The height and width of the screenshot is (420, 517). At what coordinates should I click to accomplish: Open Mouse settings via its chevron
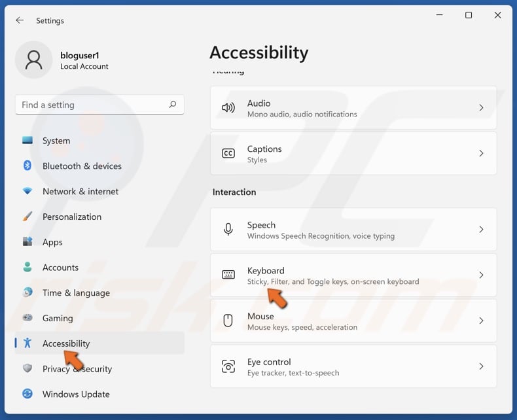[x=481, y=321]
